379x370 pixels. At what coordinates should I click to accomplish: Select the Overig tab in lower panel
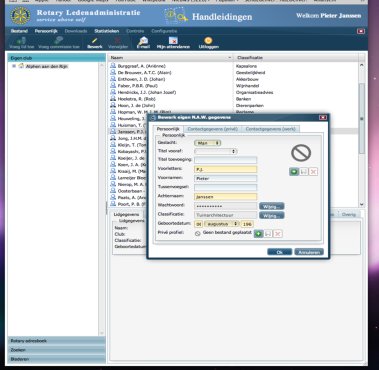348,214
